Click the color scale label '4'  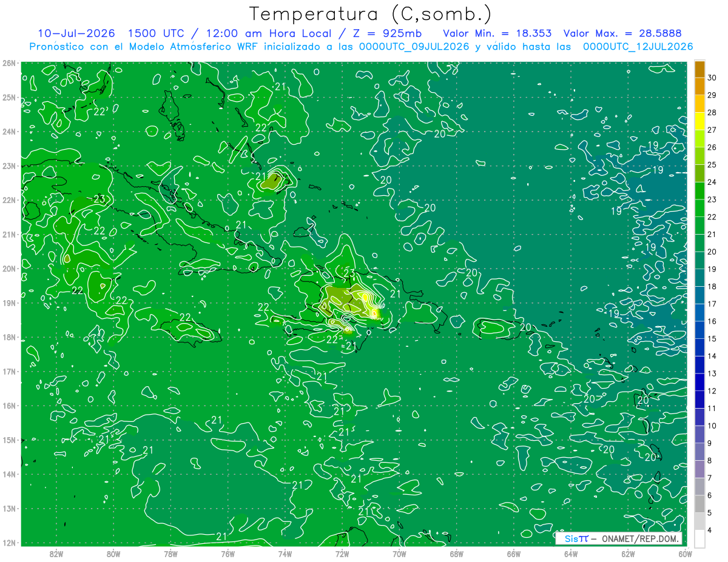[x=710, y=530]
